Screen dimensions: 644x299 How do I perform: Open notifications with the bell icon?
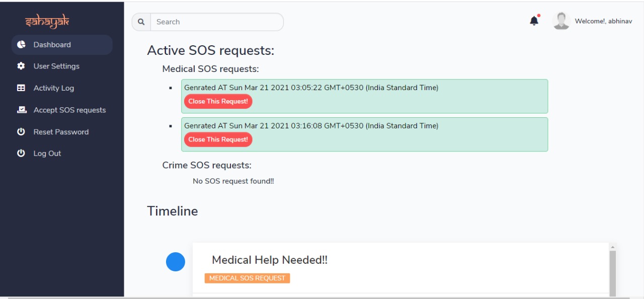(x=534, y=21)
